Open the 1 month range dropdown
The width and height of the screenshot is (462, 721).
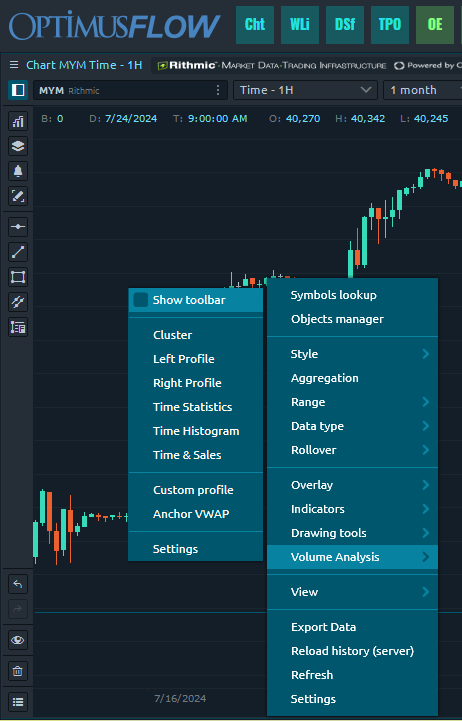422,90
